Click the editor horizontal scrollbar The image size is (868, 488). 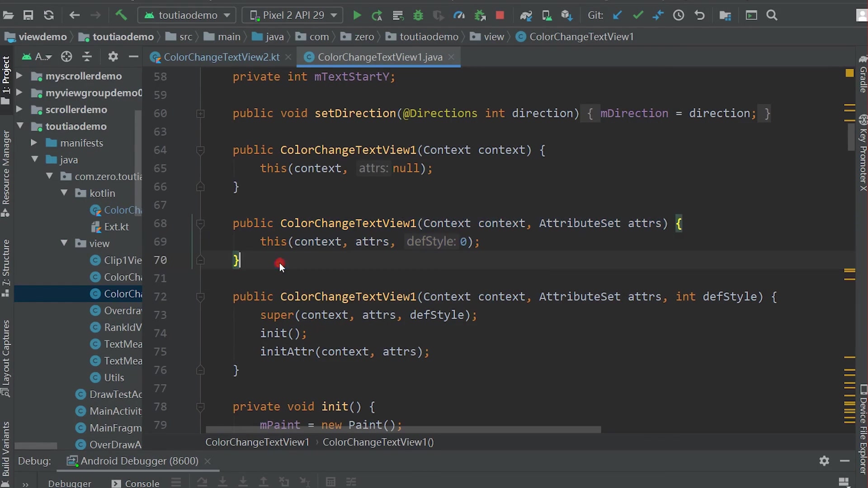point(403,430)
